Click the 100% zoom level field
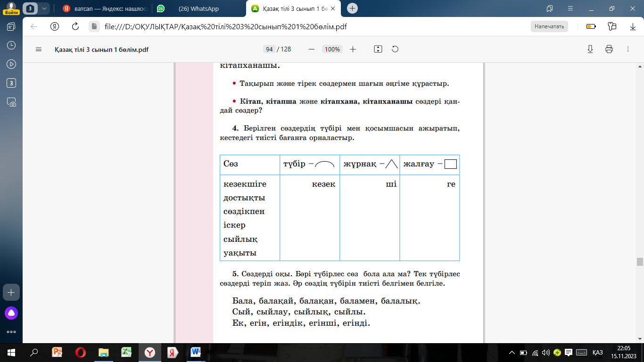The width and height of the screenshot is (644, 362). coord(332,49)
